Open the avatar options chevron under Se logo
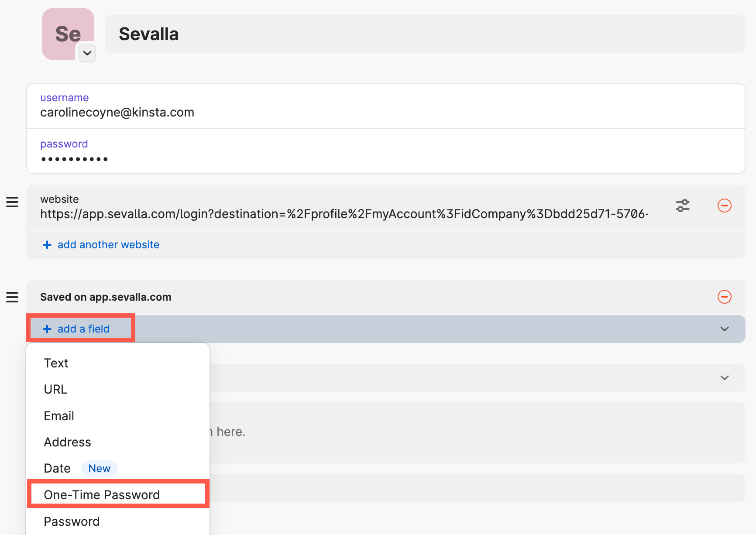Image resolution: width=756 pixels, height=535 pixels. click(87, 53)
